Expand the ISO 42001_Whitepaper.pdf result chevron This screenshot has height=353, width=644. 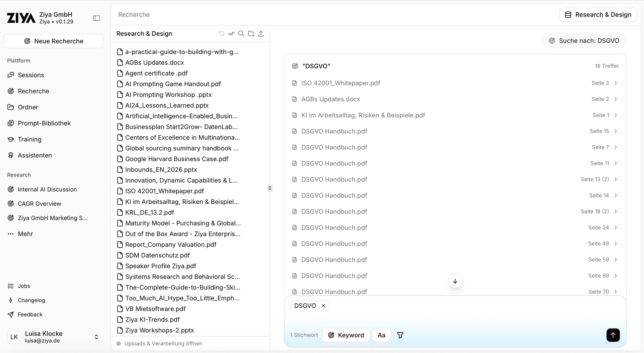[616, 83]
